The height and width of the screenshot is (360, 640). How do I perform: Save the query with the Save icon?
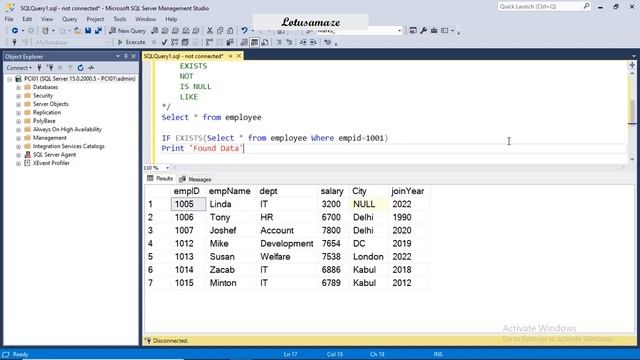pyautogui.click(x=88, y=31)
